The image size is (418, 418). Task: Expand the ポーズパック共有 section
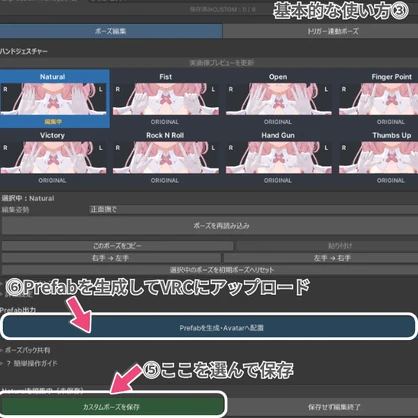pos(27,350)
